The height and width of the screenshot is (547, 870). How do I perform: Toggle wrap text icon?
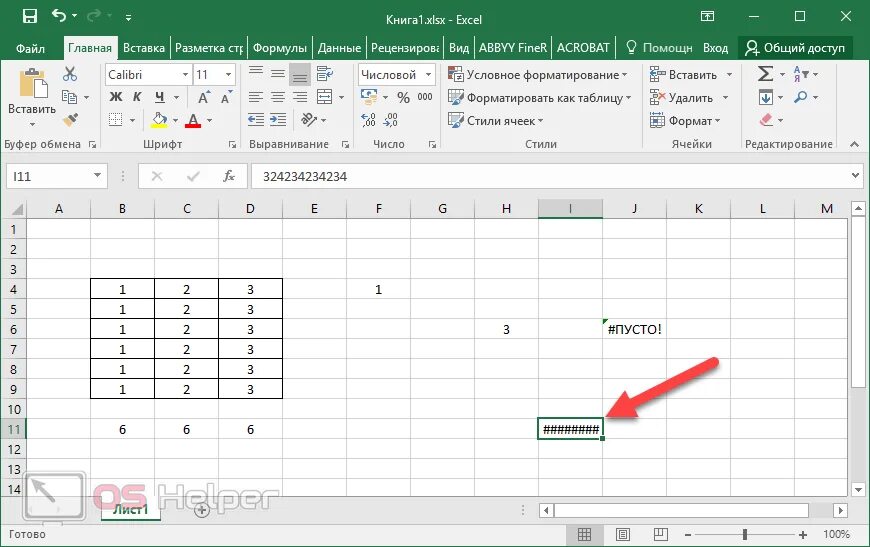pyautogui.click(x=325, y=73)
